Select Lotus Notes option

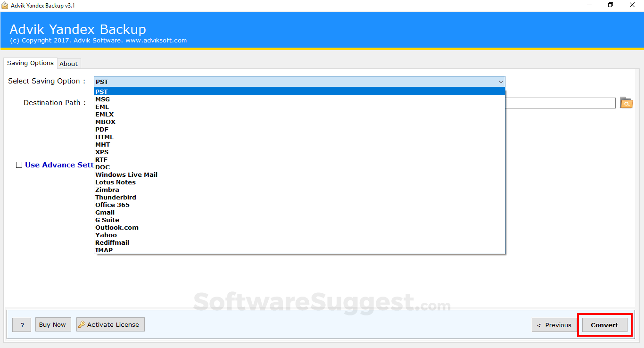299,182
